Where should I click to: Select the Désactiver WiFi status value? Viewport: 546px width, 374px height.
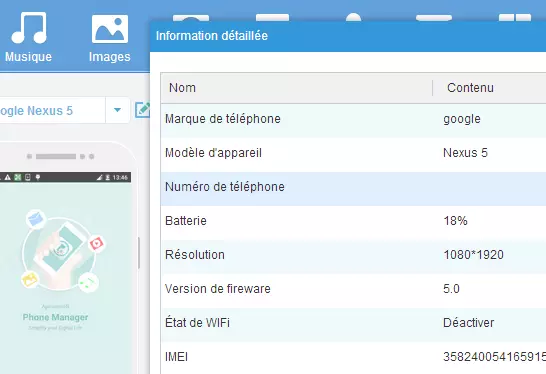point(468,323)
